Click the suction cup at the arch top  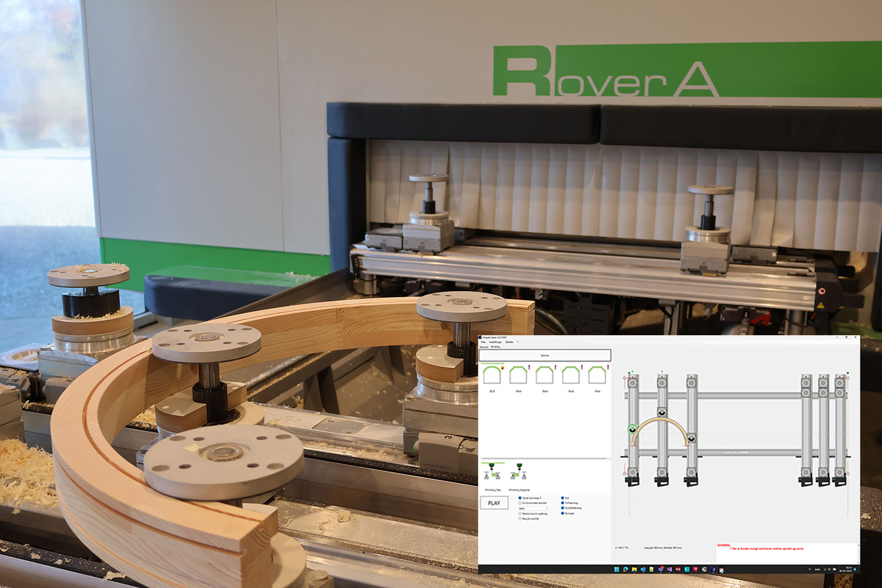pos(662,412)
